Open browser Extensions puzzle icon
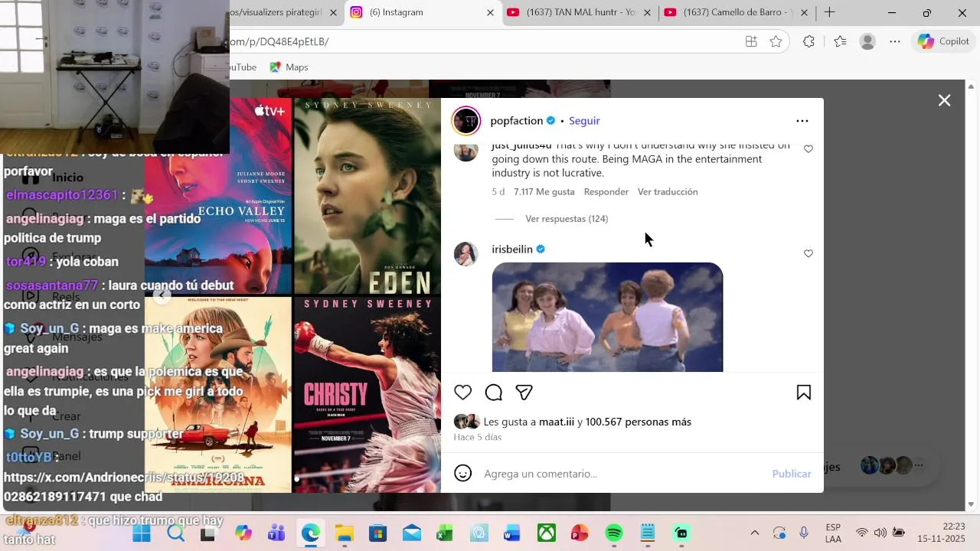The width and height of the screenshot is (980, 551). click(808, 41)
